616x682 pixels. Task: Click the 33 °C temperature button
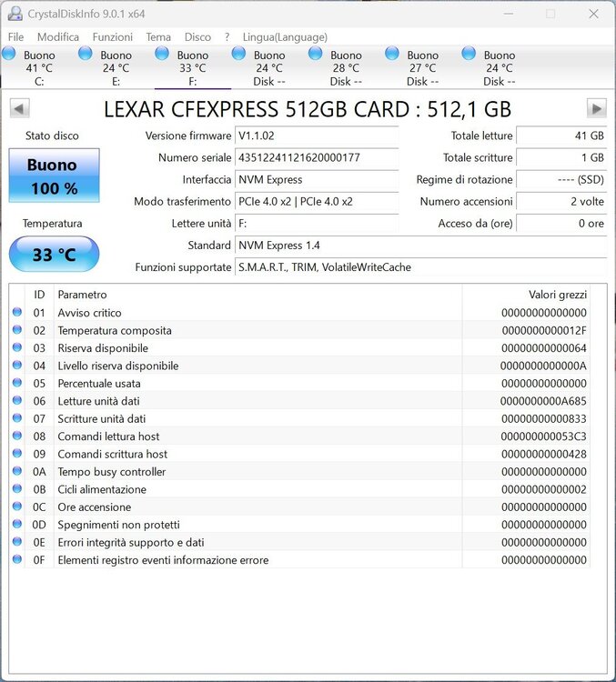[x=54, y=254]
